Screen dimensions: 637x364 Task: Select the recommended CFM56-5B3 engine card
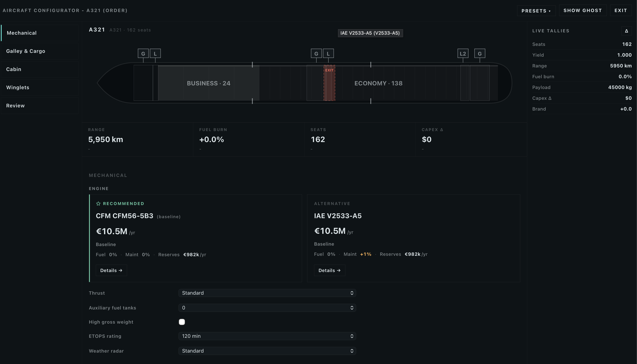[x=195, y=238]
